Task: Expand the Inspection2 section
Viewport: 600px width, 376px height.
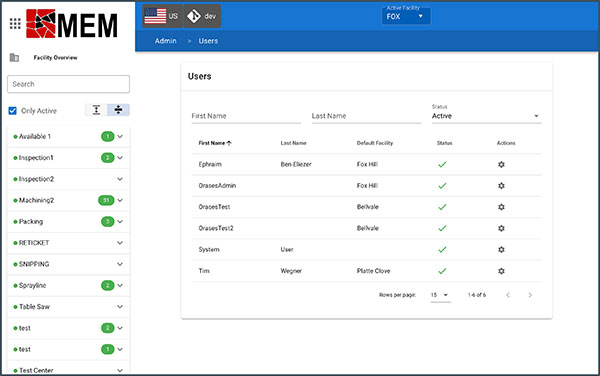Action: coord(120,179)
